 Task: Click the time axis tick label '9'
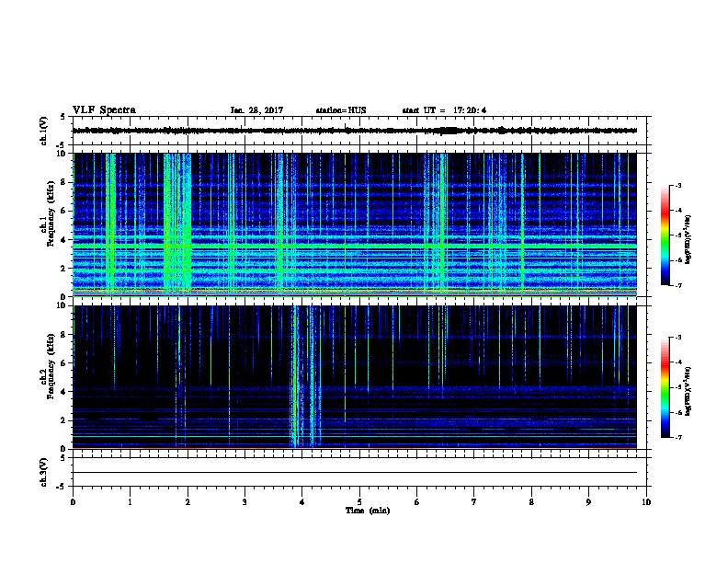(x=588, y=502)
